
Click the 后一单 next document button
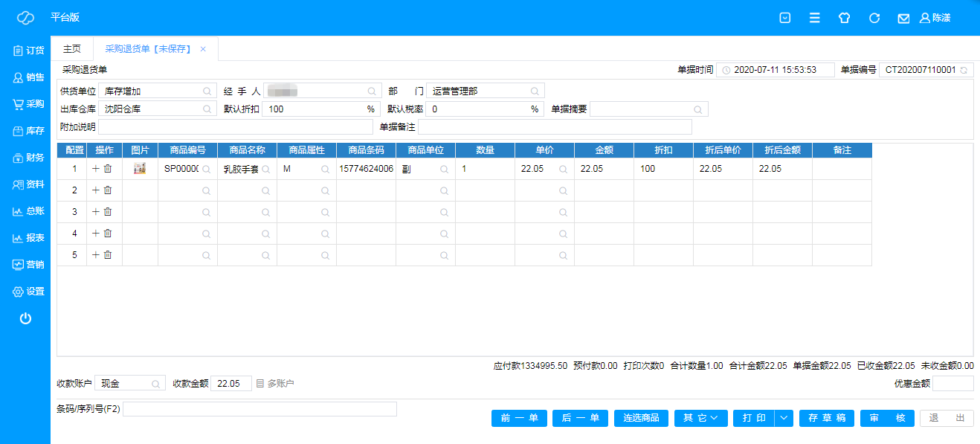580,418
